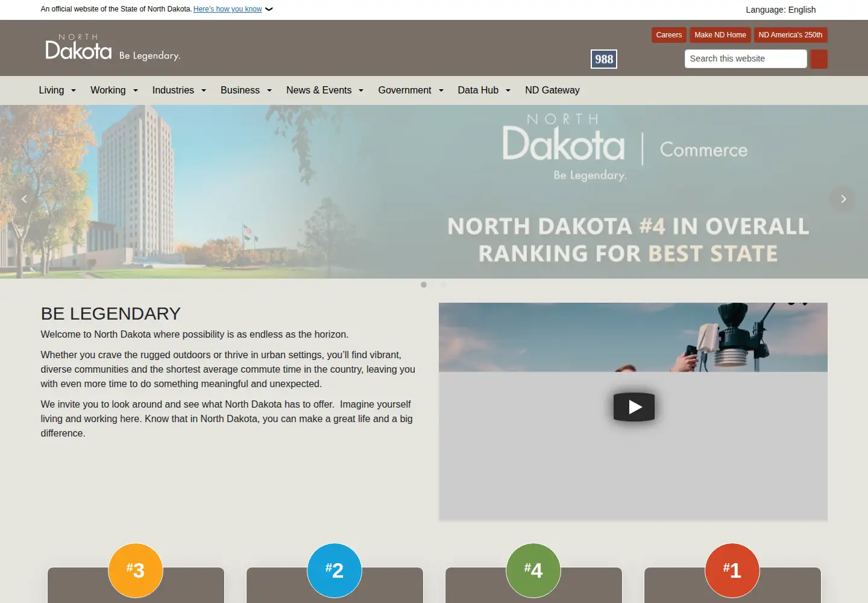Image resolution: width=868 pixels, height=603 pixels.
Task: Advance to next carousel slide arrow
Action: coord(843,199)
